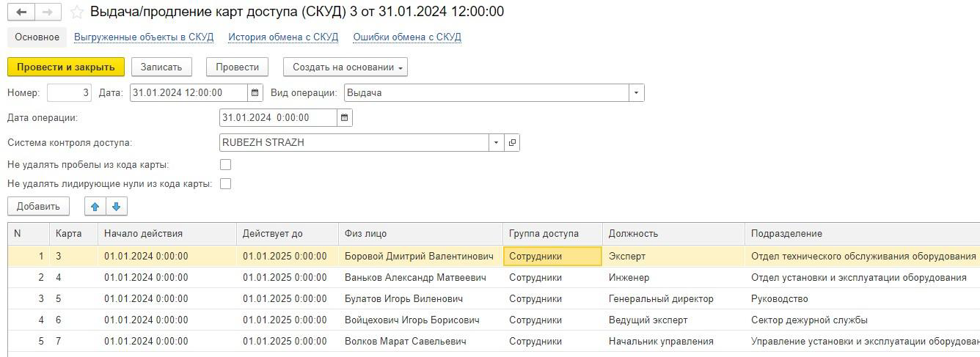Expand Система контроля доступа dropdown list
Screen dimensions: 980x357
(497, 142)
